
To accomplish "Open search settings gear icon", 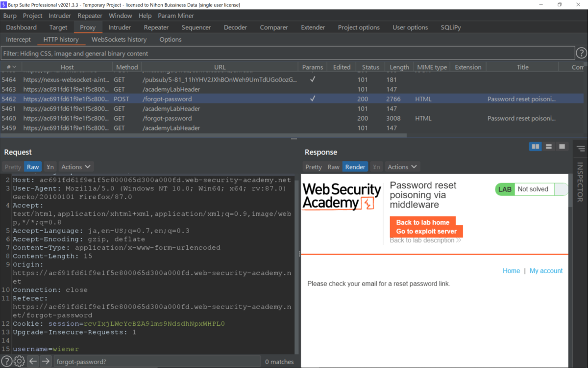I will (x=19, y=362).
